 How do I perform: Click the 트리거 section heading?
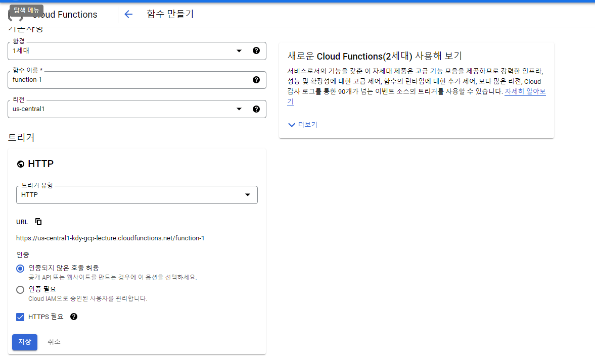(21, 137)
